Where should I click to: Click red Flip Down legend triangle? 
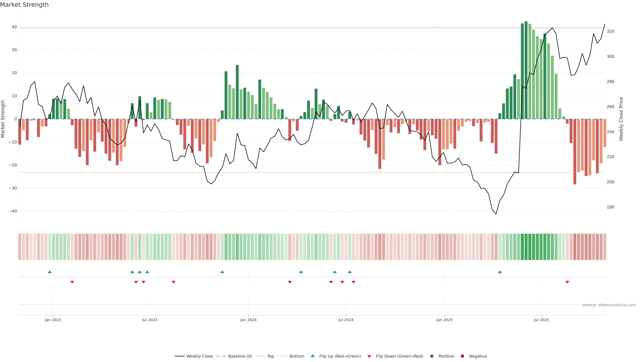(369, 356)
